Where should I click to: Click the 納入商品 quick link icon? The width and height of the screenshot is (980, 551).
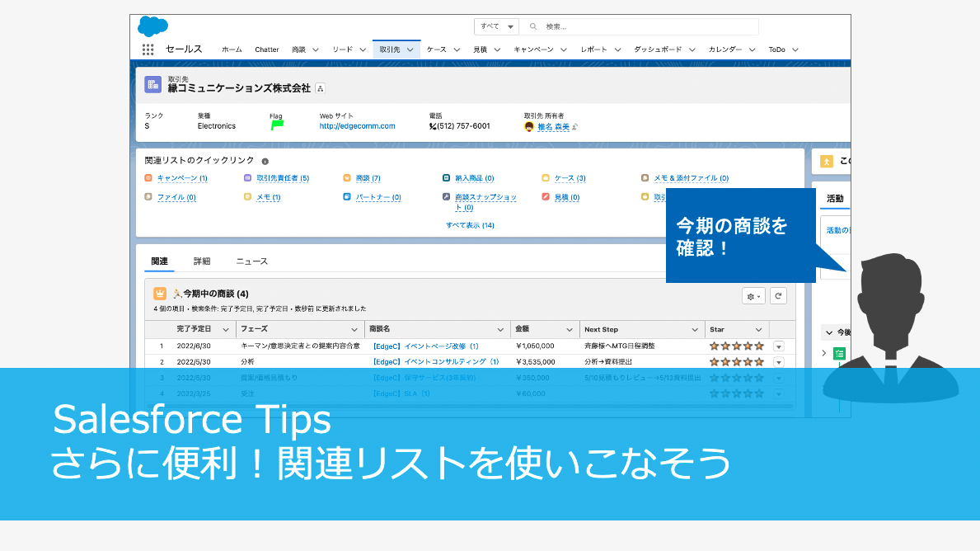(x=446, y=178)
